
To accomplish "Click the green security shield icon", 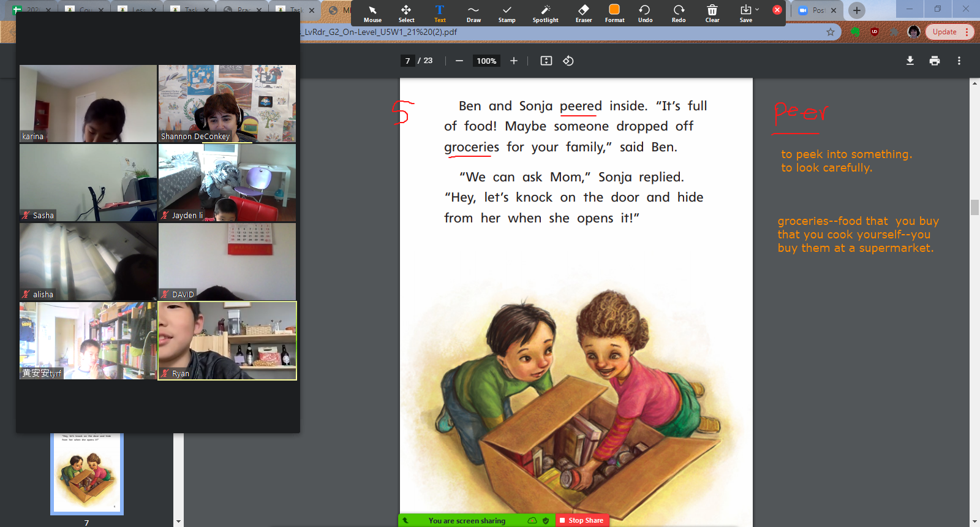I will (546, 521).
